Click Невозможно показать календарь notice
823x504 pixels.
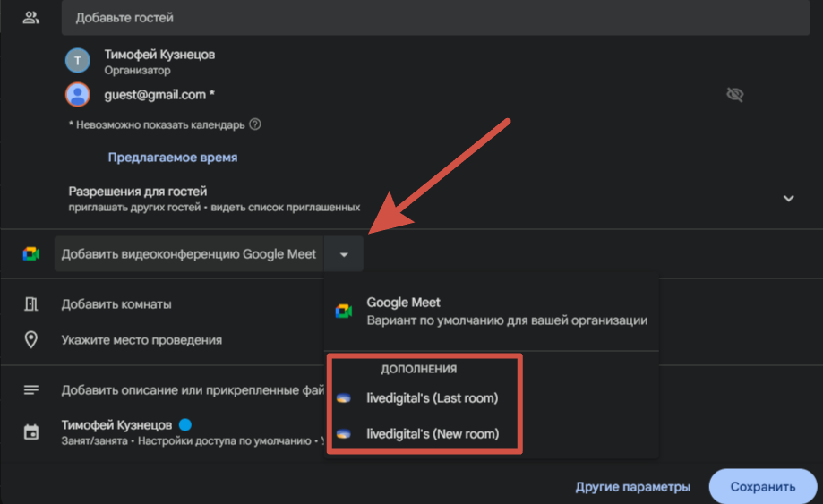pos(157,124)
